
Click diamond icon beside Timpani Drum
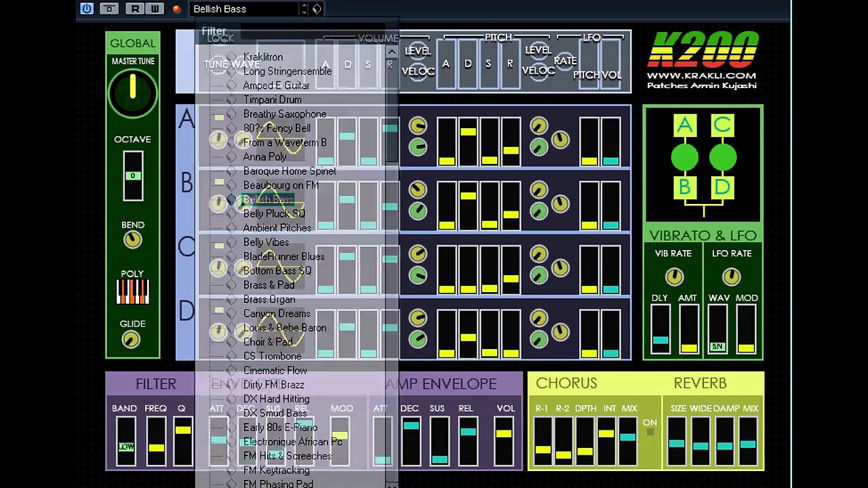(231, 100)
